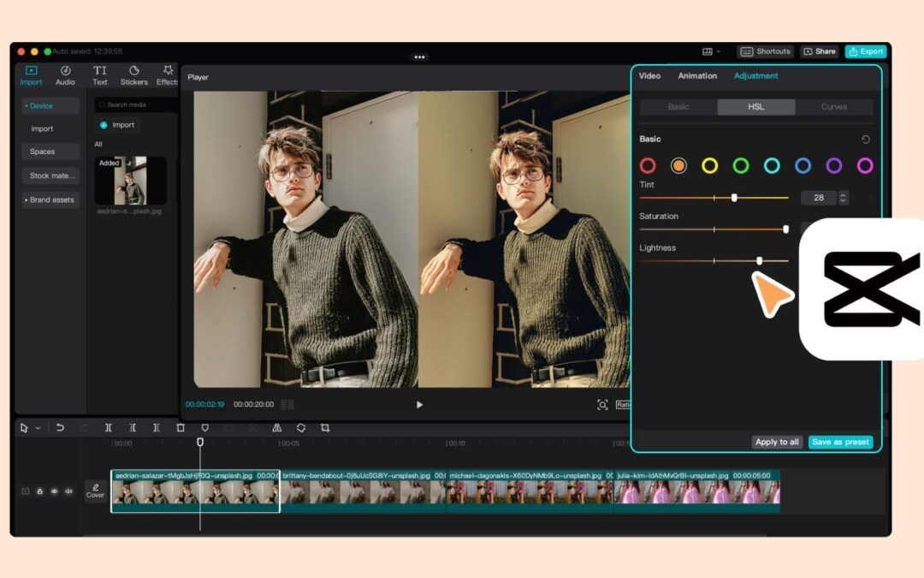Select the HSL sub-tab
This screenshot has height=578, width=924.
click(756, 107)
